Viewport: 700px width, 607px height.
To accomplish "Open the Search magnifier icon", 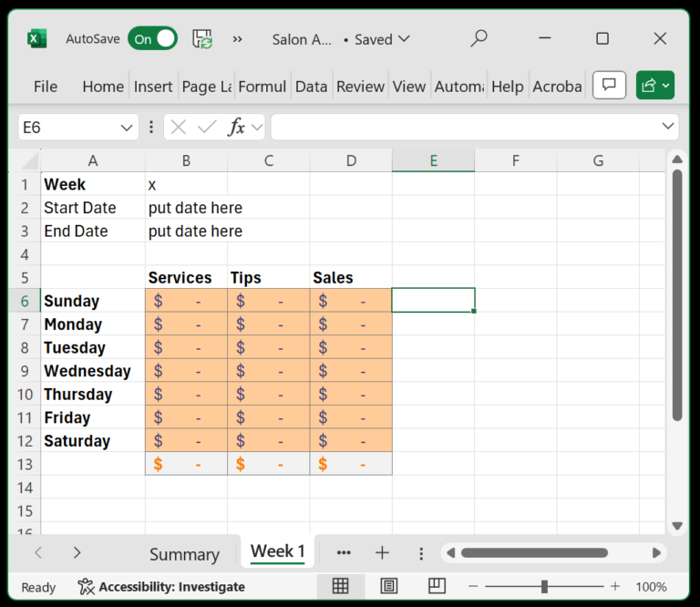I will point(479,38).
